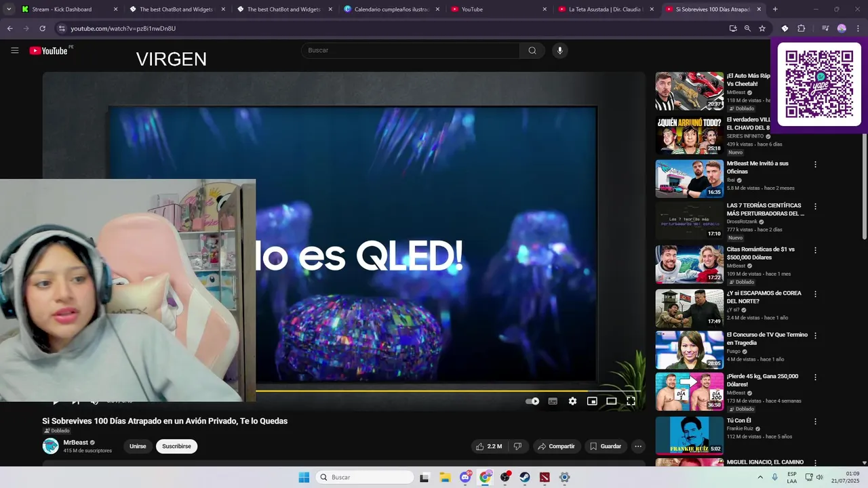Viewport: 868px width, 488px height.
Task: Open El Concurso de TV thumbnail
Action: 689,350
